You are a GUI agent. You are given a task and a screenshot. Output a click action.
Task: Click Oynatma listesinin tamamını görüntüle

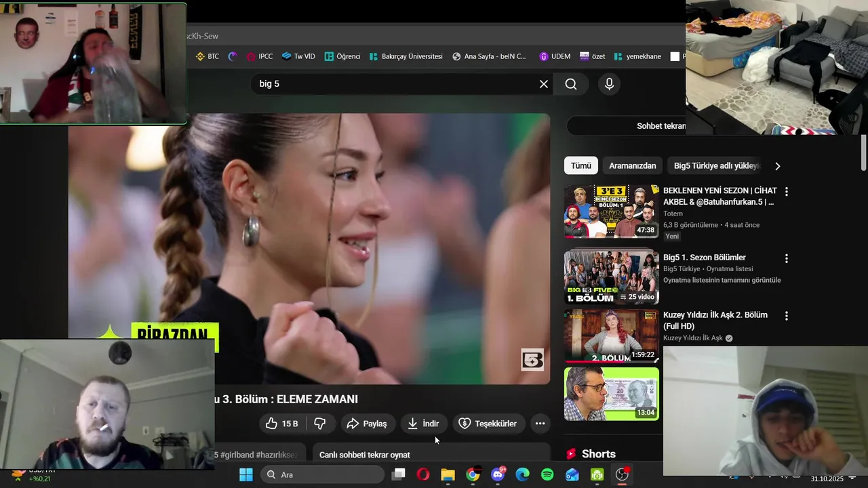click(722, 280)
